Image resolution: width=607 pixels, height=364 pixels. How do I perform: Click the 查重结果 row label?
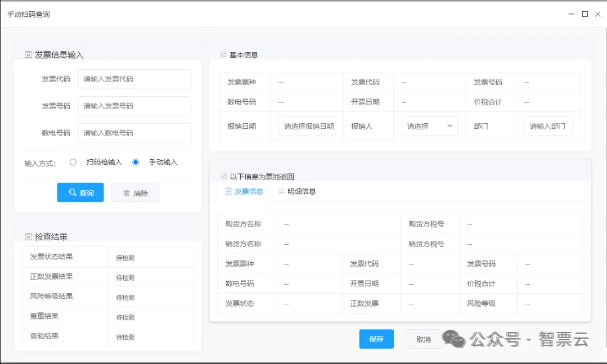(x=44, y=316)
